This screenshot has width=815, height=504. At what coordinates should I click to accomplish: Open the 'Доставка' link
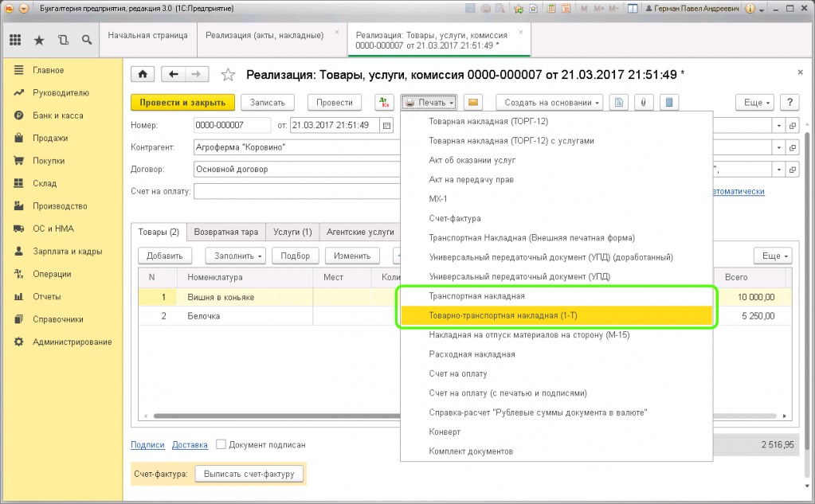tap(190, 445)
